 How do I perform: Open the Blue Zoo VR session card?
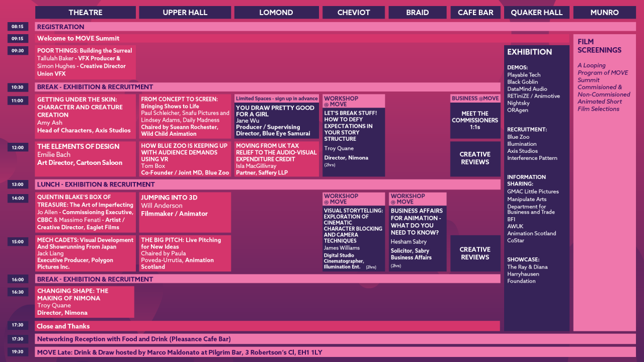185,159
